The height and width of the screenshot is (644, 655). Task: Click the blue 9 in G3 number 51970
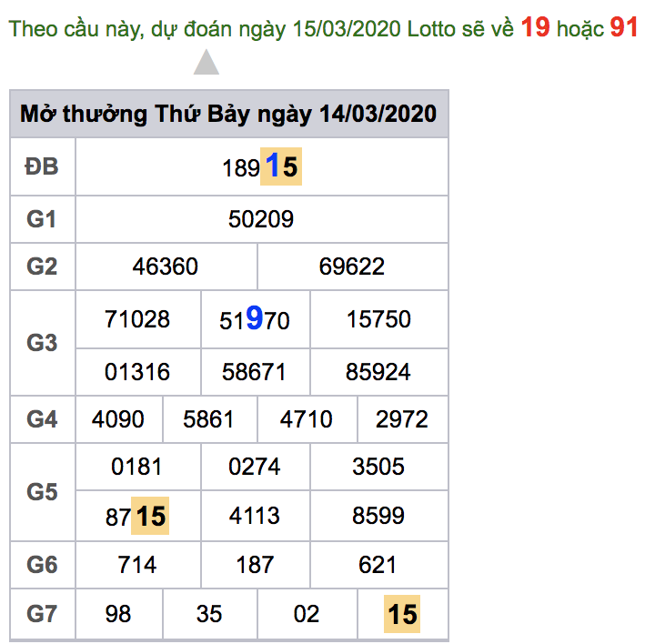click(254, 318)
